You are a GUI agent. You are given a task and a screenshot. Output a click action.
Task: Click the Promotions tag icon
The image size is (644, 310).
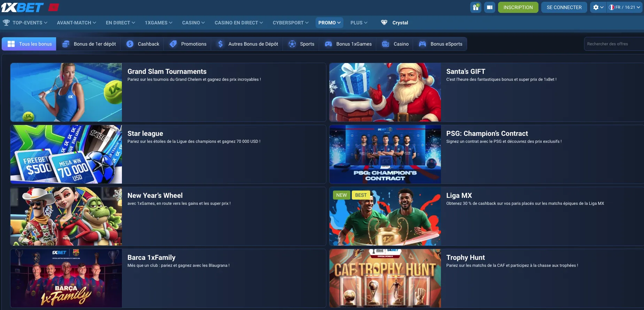[173, 44]
